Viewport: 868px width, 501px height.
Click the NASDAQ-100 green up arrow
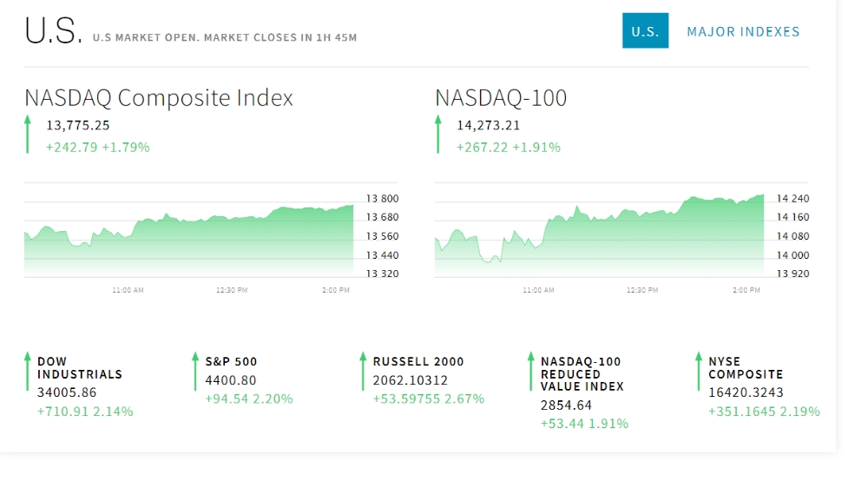[437, 134]
